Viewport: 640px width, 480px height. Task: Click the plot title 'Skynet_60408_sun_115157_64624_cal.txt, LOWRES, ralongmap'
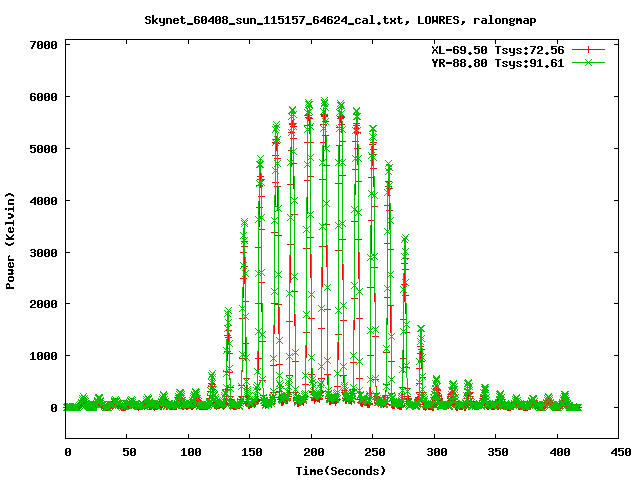(340, 20)
